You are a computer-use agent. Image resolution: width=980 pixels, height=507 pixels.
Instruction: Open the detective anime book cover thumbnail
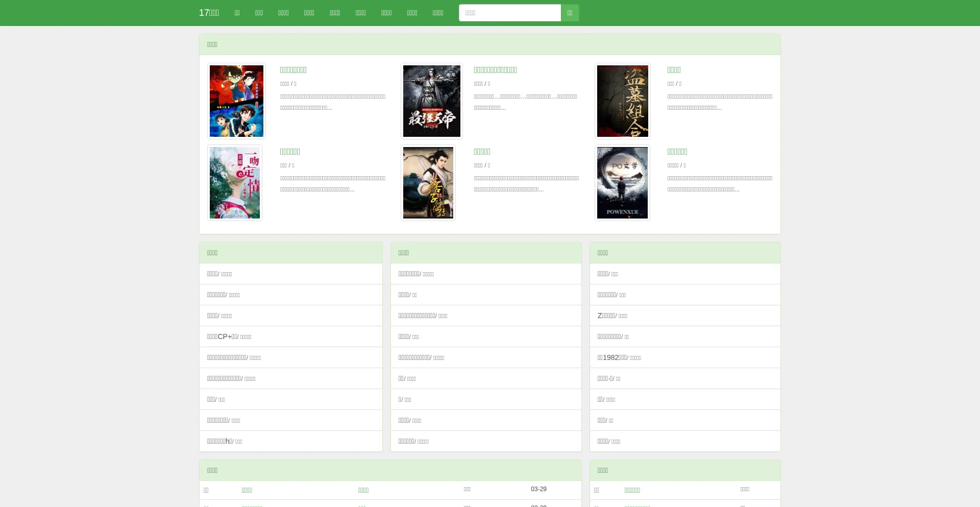[236, 101]
